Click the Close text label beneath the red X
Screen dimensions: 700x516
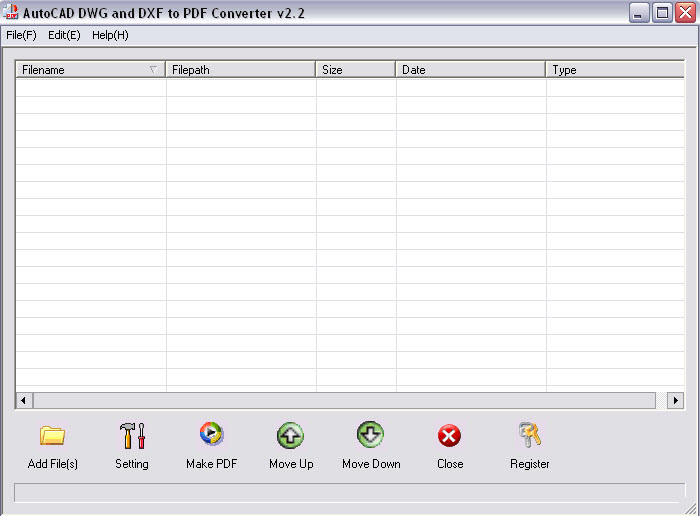pos(450,464)
